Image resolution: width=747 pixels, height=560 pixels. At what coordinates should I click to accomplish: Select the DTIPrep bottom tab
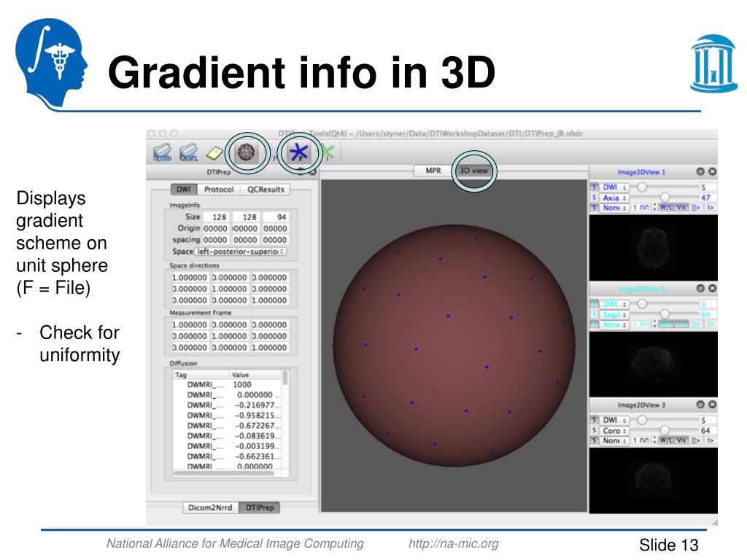point(260,507)
